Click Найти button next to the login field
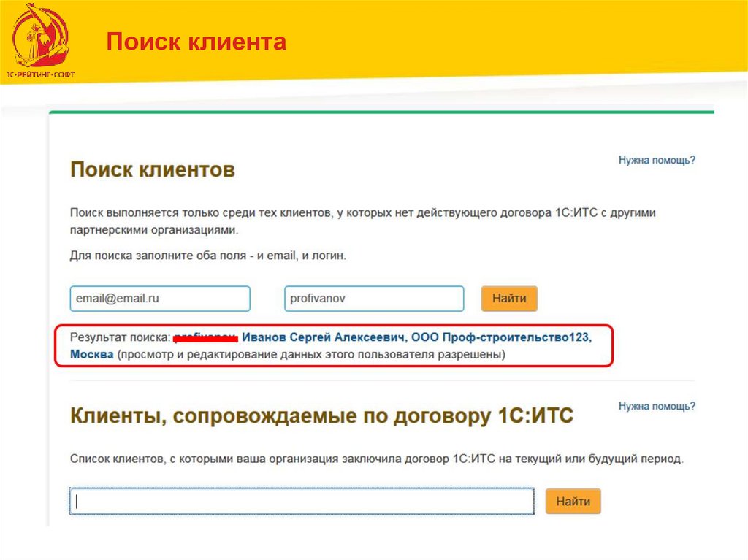The image size is (748, 560). click(509, 299)
